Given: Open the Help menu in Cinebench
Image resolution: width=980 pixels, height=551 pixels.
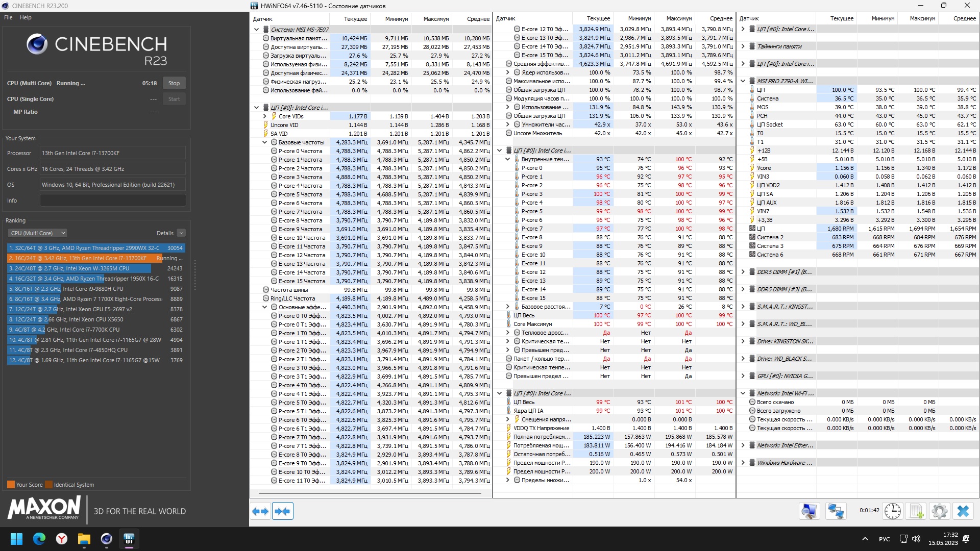Looking at the screenshot, I should [x=26, y=17].
